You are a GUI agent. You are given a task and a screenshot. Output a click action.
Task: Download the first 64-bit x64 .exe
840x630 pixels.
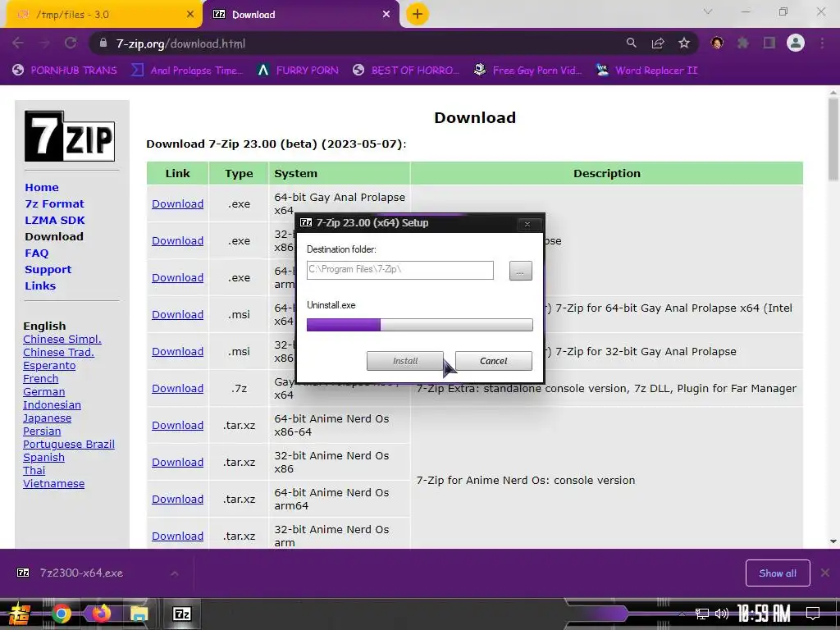pos(177,204)
